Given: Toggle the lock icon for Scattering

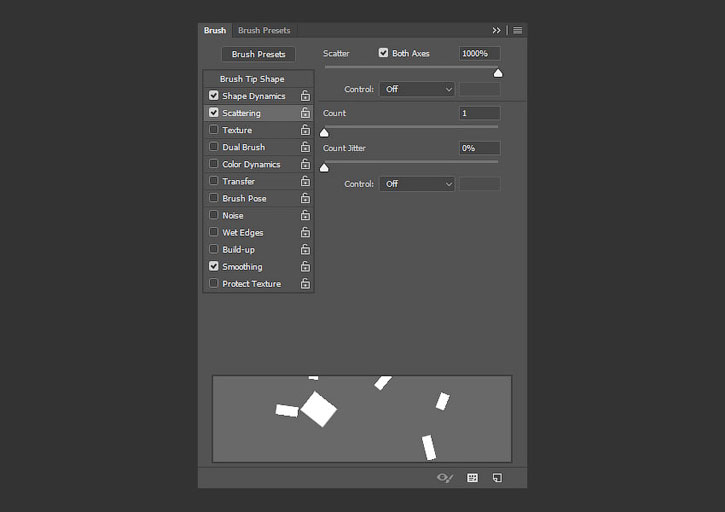Looking at the screenshot, I should (305, 113).
